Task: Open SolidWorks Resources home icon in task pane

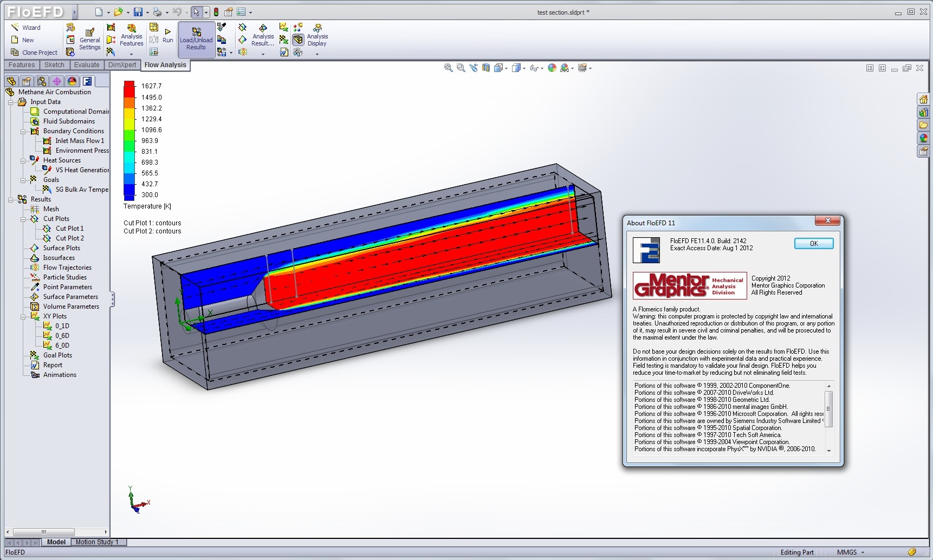Action: [x=923, y=99]
